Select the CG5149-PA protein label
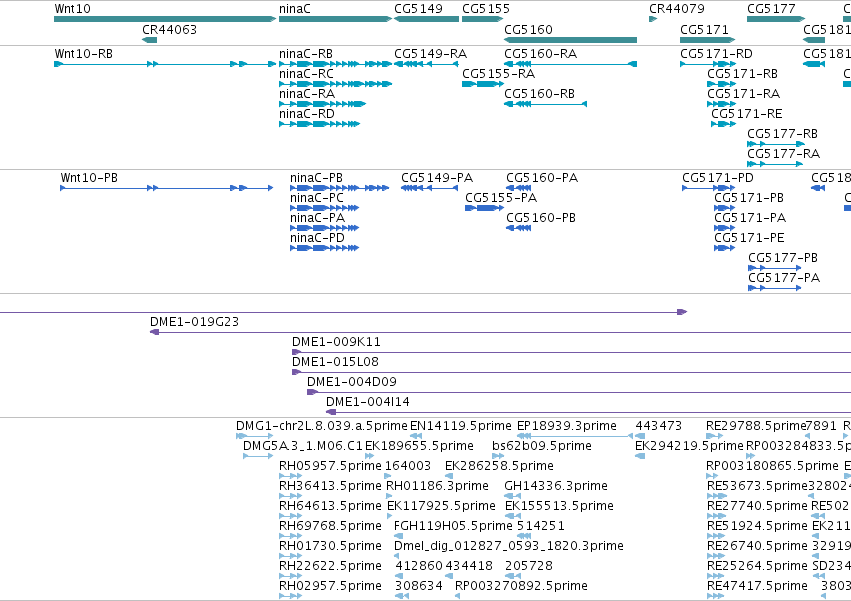Viewport: 851px width, 601px height. (x=437, y=178)
